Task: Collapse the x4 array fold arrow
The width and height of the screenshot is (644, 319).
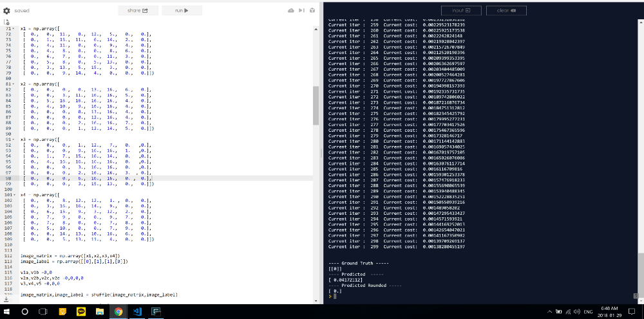Action: click(x=14, y=195)
